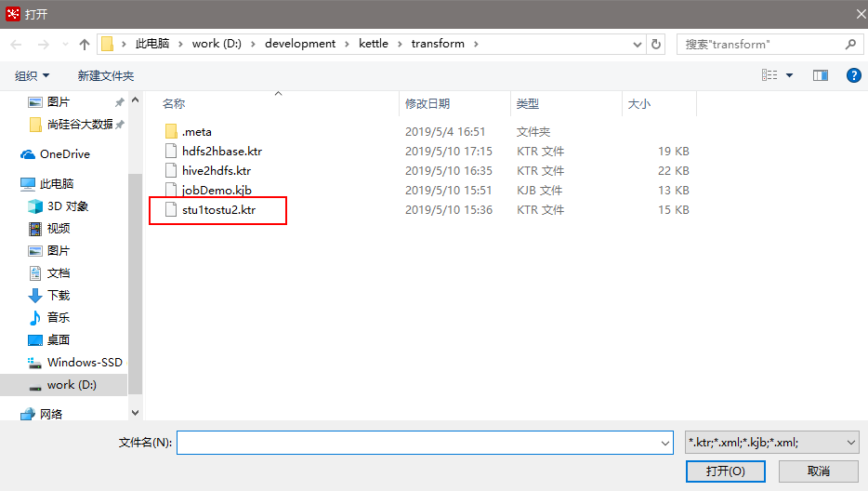
Task: Sort files by 类型 column
Action: [x=528, y=103]
